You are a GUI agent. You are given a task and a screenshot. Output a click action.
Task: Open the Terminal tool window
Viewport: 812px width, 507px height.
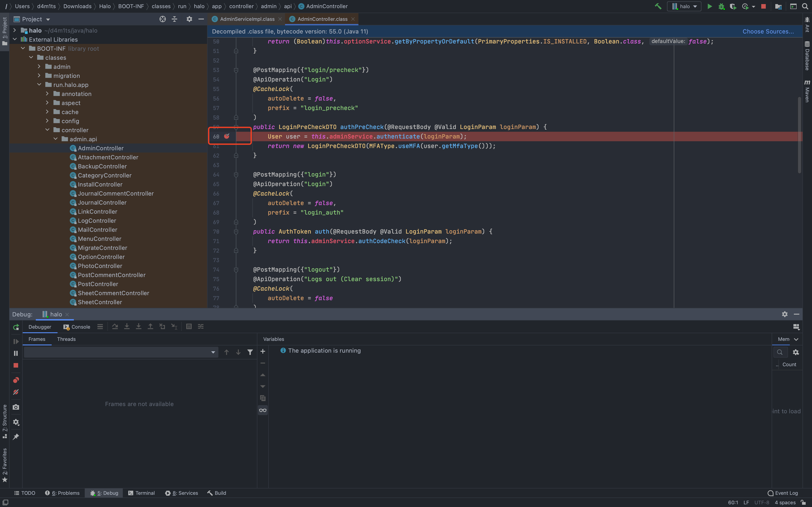pyautogui.click(x=141, y=493)
